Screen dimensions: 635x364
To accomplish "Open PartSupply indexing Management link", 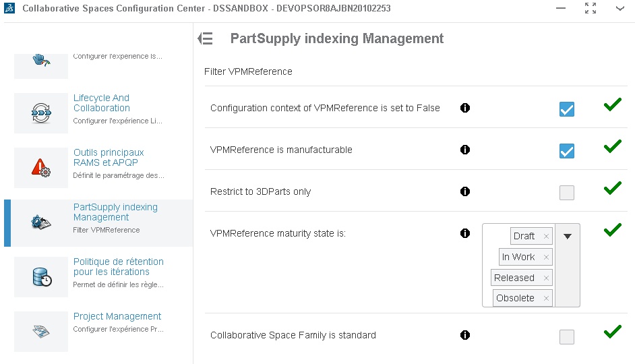I will (115, 212).
